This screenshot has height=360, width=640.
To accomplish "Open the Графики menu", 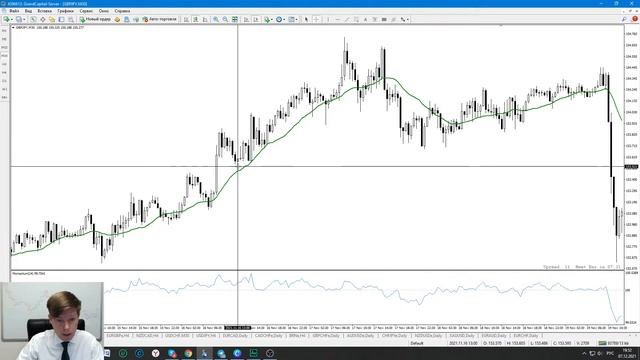I will [x=65, y=11].
